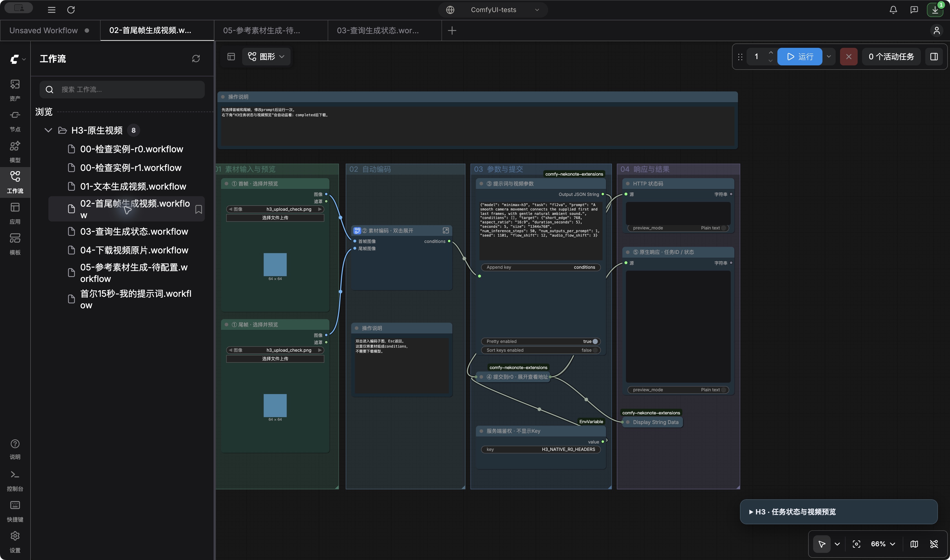The width and height of the screenshot is (950, 560).
Task: Open the Help (说明) sidebar icon
Action: 15,449
